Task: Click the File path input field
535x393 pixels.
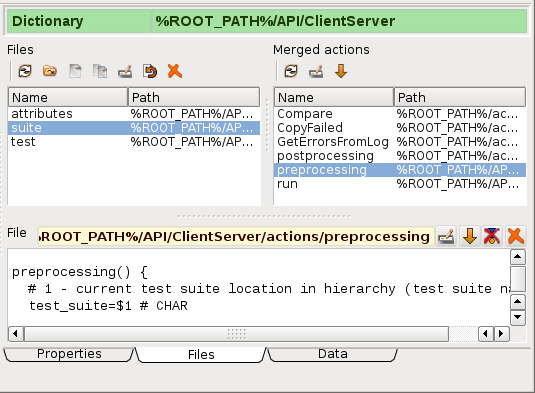Action: (235, 236)
